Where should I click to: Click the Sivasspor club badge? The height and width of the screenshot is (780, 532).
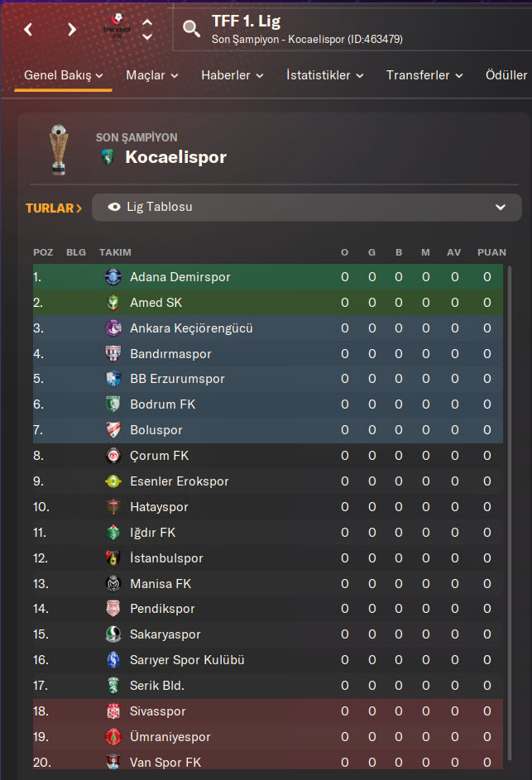113,711
